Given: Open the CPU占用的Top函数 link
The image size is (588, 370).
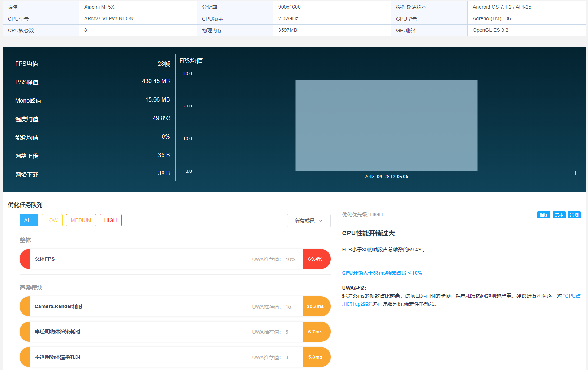Looking at the screenshot, I should 356,304.
